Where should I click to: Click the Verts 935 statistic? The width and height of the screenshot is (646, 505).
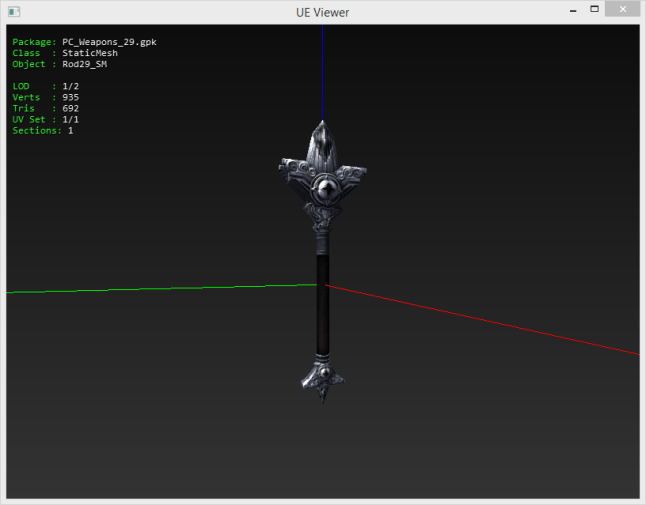coord(45,97)
